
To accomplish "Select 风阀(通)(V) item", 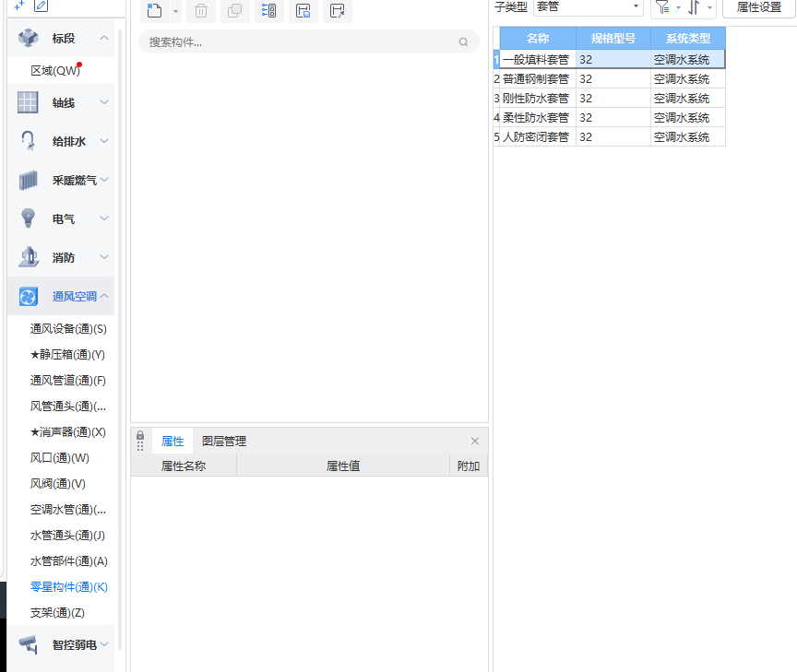I will coord(57,484).
